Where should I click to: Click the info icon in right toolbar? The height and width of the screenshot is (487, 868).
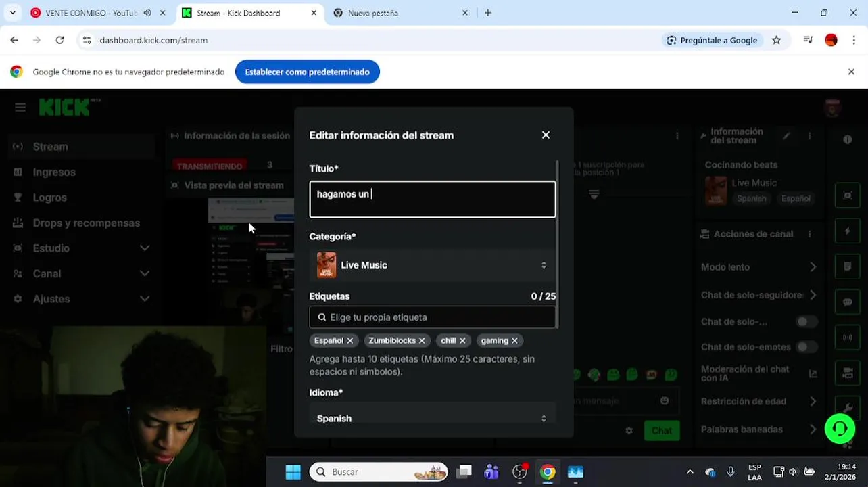click(848, 139)
